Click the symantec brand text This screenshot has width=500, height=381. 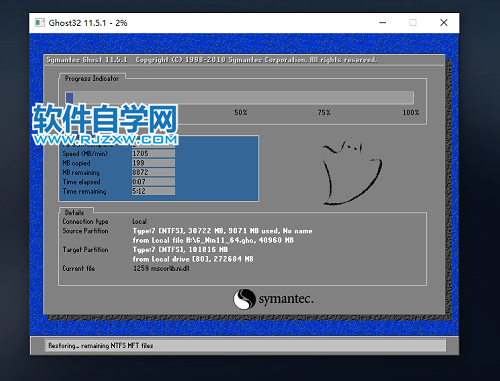(x=286, y=299)
